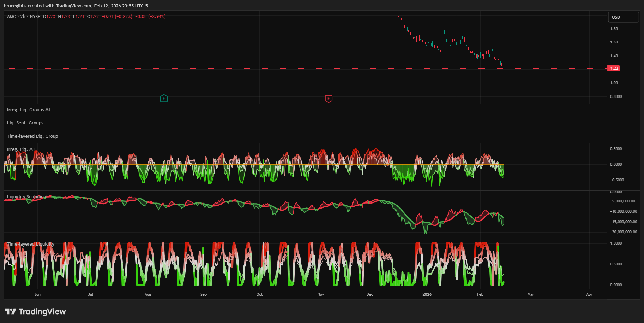Viewport: 644px width, 323px height.
Task: Click the -20,000,000.00 sentiment scale label
Action: (x=624, y=232)
